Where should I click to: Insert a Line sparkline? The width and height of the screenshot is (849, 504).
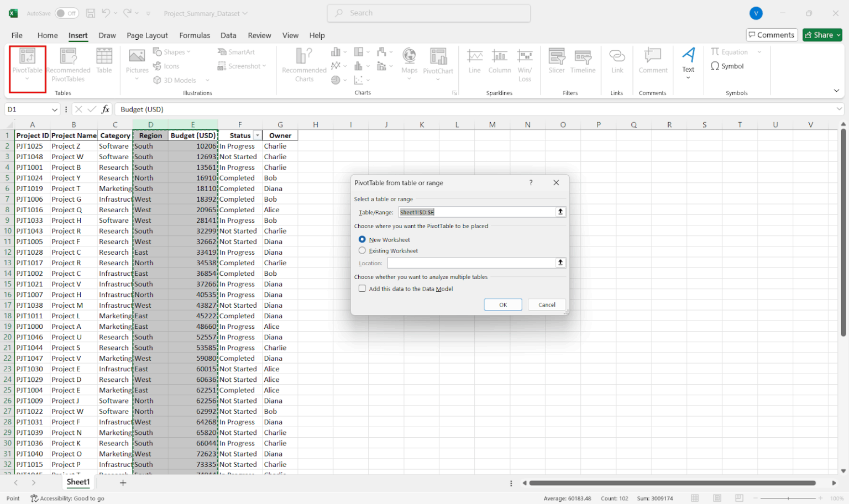coord(474,62)
